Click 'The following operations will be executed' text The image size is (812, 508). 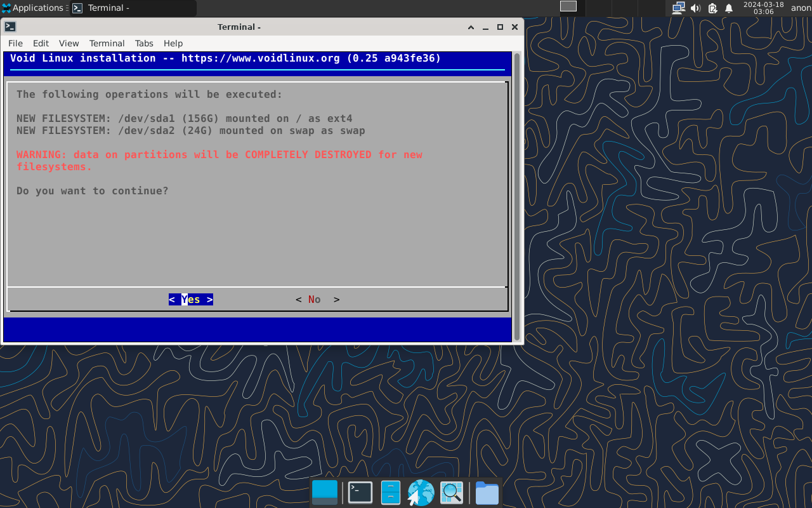point(150,95)
